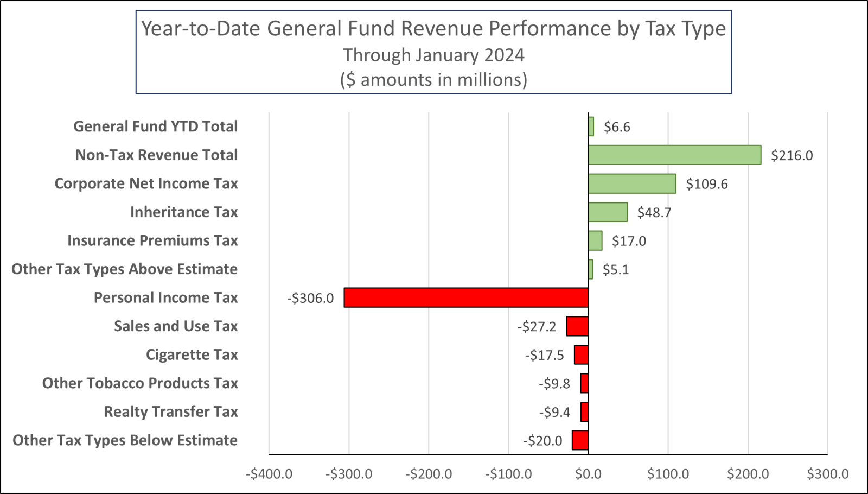This screenshot has height=494, width=868.
Task: Select the '-$9.8' data label
Action: tap(554, 384)
